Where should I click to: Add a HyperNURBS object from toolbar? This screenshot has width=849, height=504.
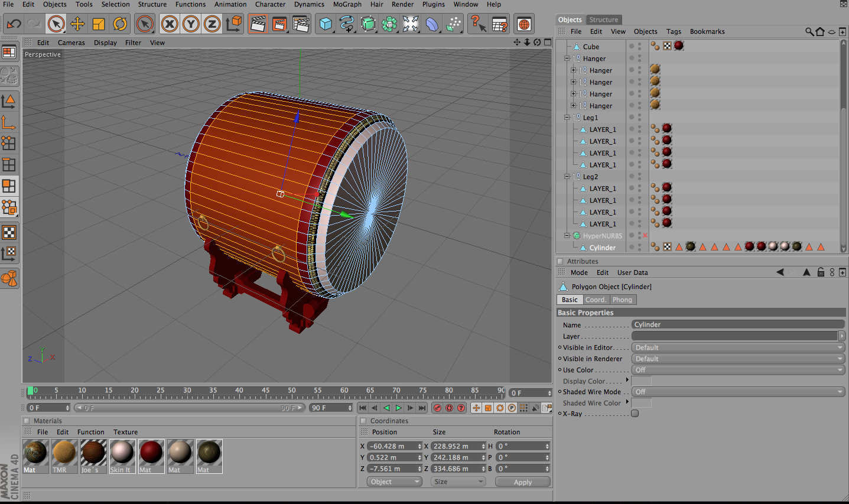(x=368, y=24)
